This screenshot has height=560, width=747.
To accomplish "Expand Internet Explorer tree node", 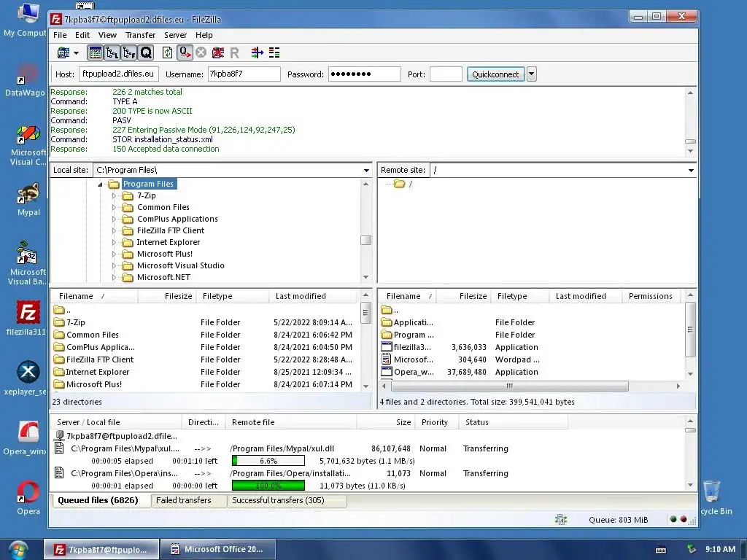I will click(x=113, y=242).
